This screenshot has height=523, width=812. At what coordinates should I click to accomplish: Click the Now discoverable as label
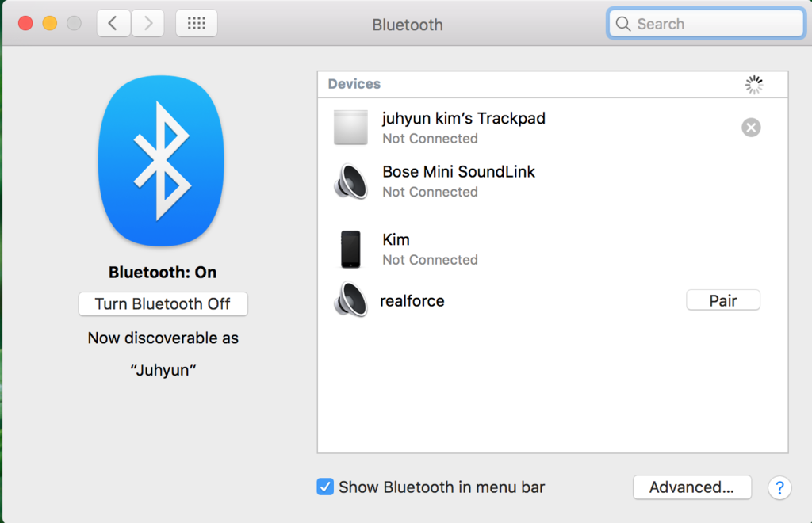[x=163, y=338]
